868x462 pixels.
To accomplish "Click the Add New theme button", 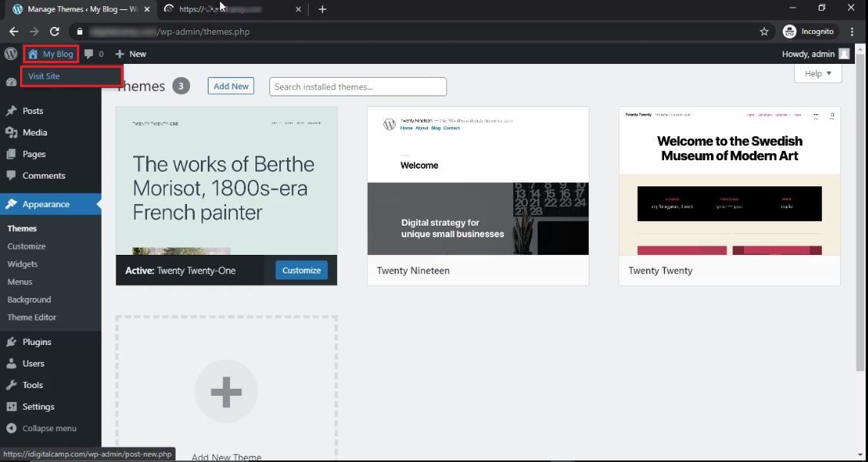I will 231,86.
